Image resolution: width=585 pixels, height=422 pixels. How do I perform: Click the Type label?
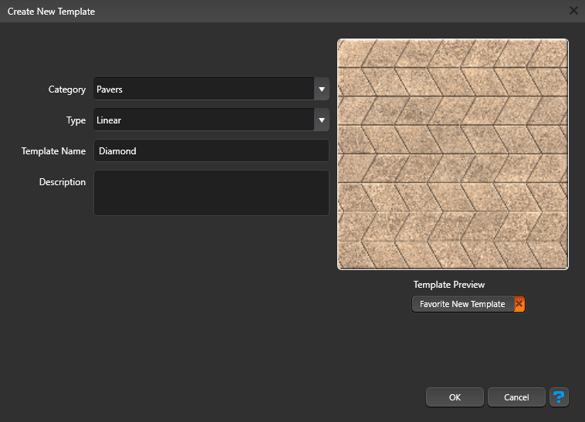[76, 120]
